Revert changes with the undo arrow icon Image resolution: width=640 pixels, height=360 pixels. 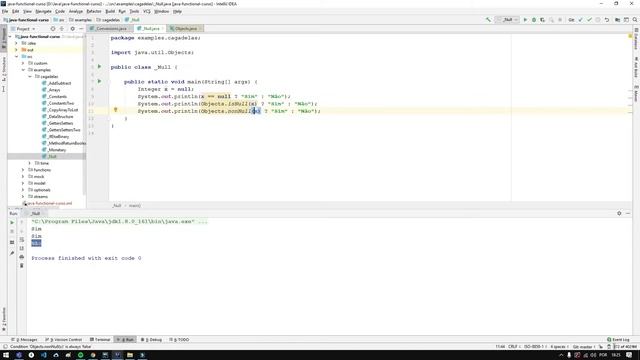[x=607, y=20]
